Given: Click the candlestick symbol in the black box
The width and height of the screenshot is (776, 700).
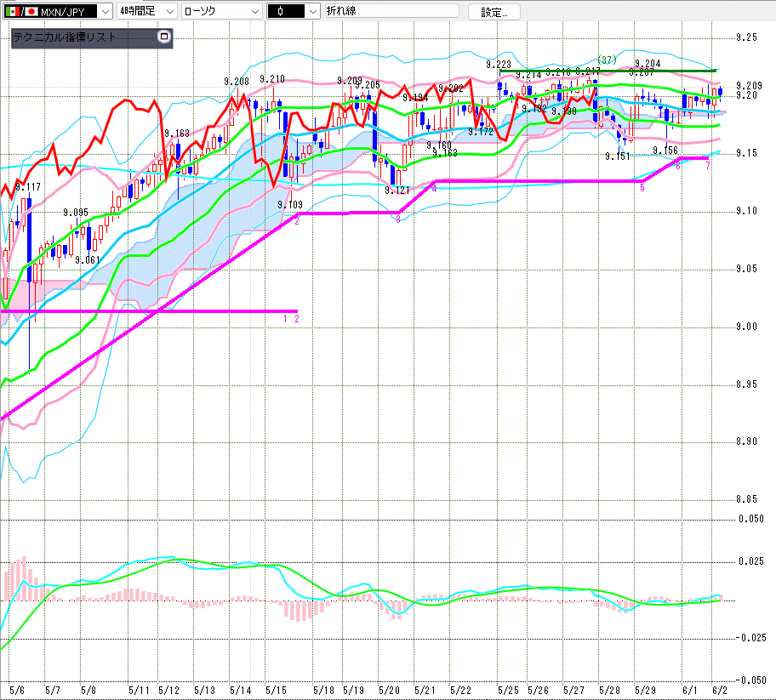Looking at the screenshot, I should [x=280, y=11].
